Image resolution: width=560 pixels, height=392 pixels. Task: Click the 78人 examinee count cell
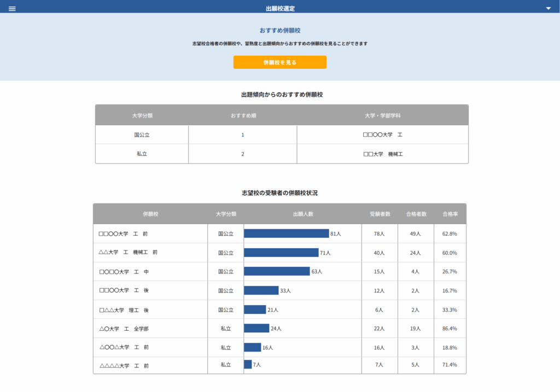click(x=380, y=233)
